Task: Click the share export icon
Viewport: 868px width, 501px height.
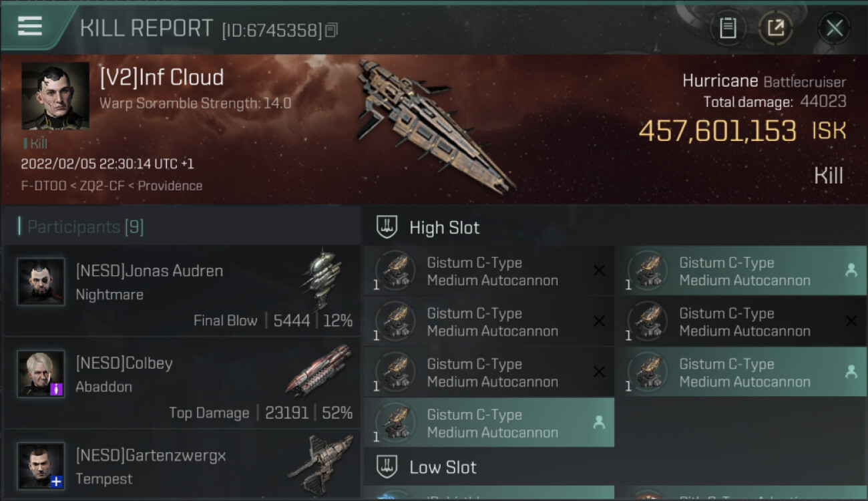Action: [775, 28]
